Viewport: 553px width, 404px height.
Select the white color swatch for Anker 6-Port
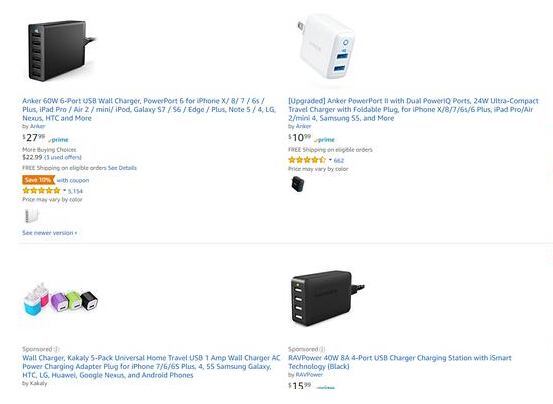point(31,216)
